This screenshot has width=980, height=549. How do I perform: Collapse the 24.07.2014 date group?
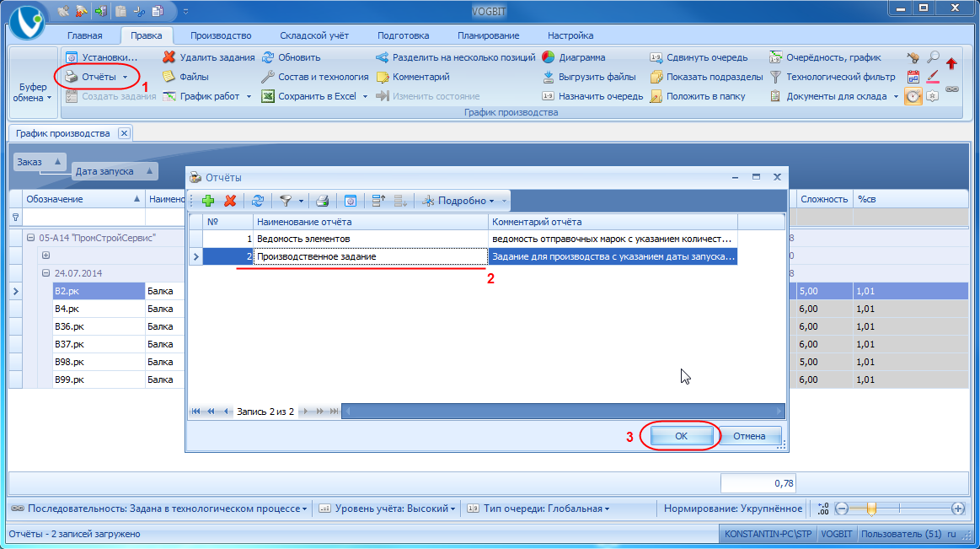tap(46, 273)
